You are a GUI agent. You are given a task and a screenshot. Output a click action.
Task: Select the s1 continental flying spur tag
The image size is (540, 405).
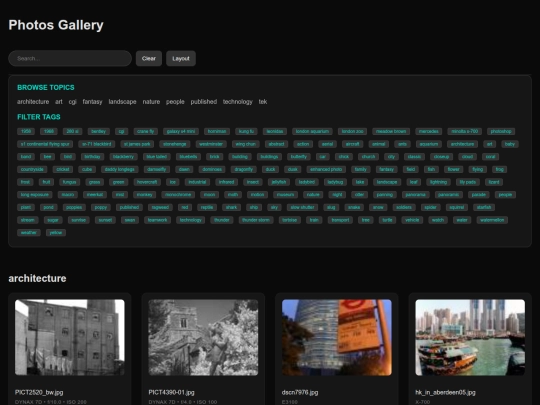point(45,144)
